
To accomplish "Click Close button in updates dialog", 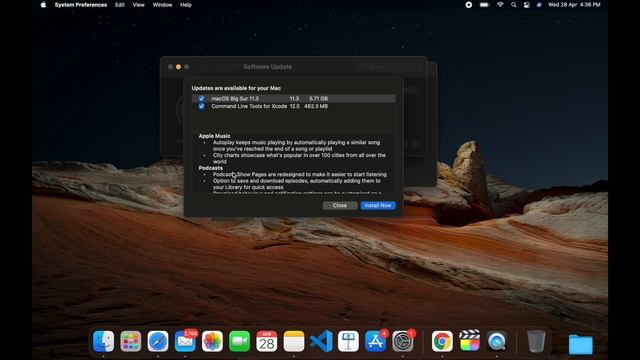I will [x=340, y=205].
